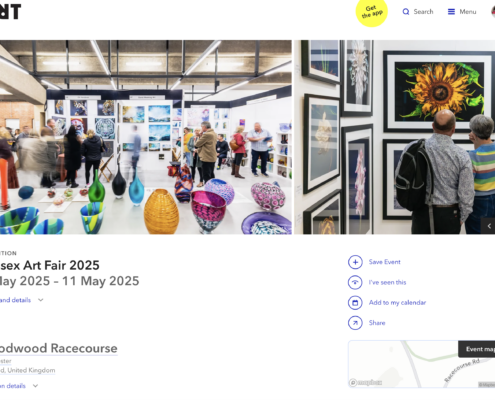Open the sunflower artwork photo
495x400 pixels.
point(395,137)
